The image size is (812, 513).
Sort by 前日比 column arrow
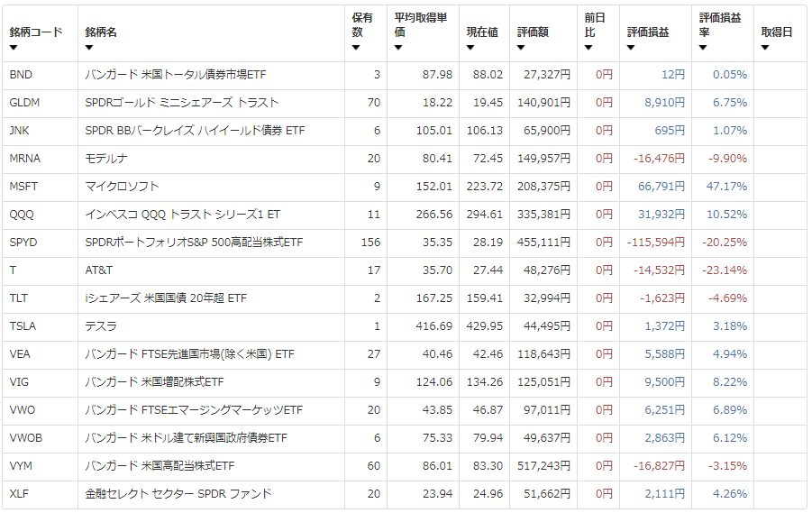pyautogui.click(x=588, y=48)
